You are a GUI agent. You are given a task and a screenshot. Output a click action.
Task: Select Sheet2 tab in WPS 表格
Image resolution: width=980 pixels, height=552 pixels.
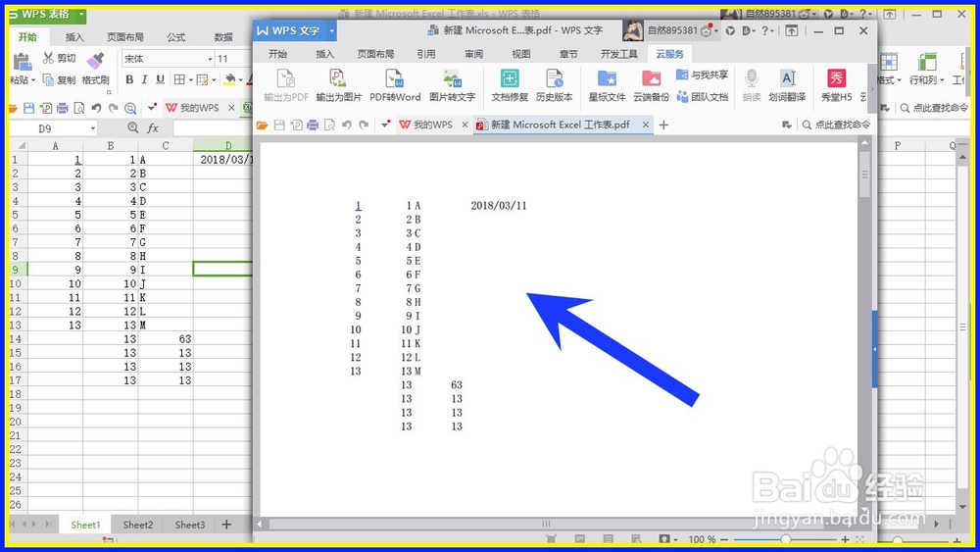coord(137,525)
